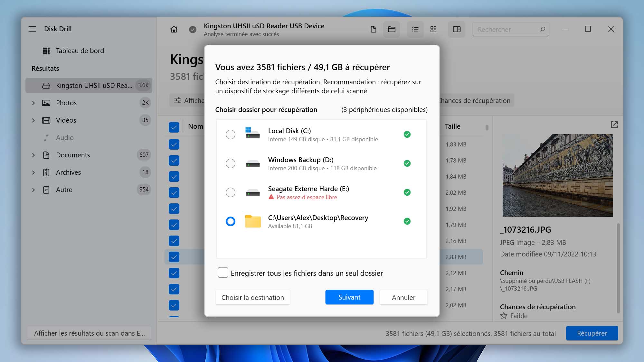Click Afficher les résultats du scan button
The image size is (644, 362).
90,333
